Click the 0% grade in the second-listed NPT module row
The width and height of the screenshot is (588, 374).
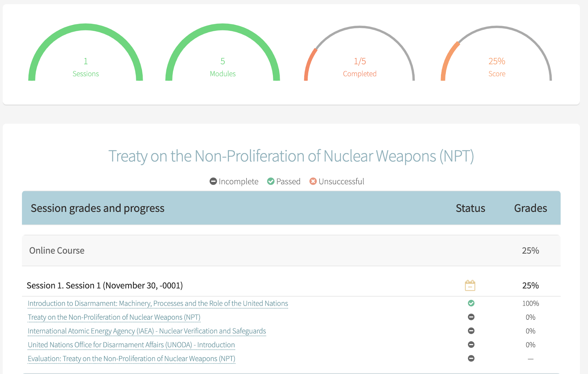coord(531,317)
